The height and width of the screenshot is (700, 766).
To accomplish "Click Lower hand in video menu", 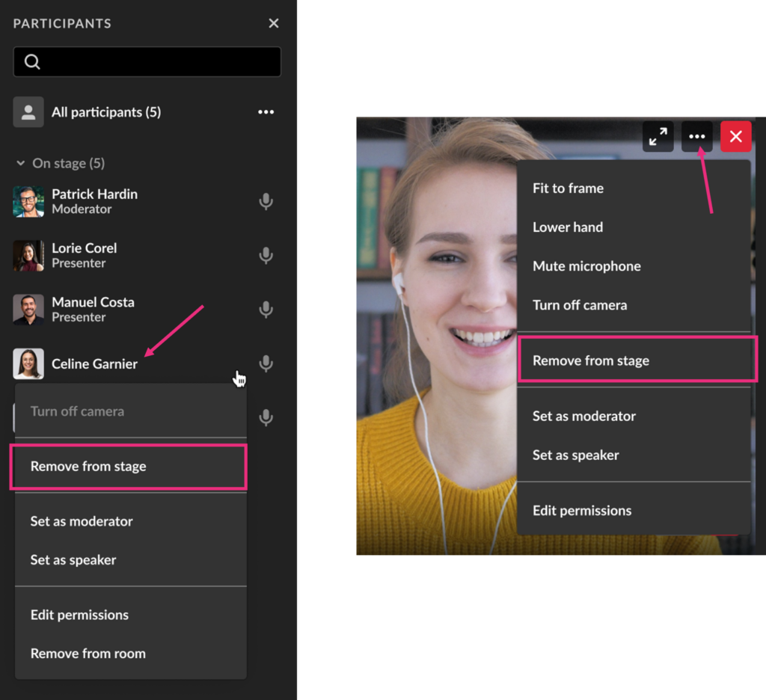I will pyautogui.click(x=568, y=227).
